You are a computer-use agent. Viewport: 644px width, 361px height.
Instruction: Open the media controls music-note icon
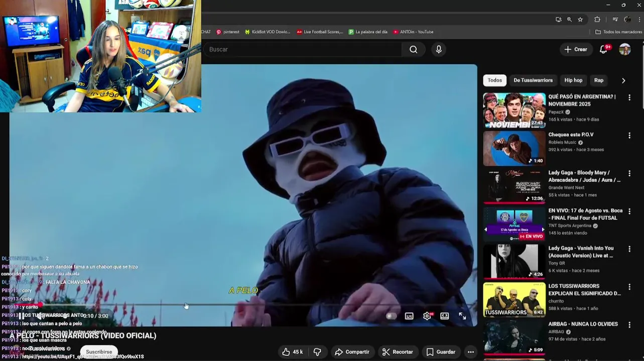coord(615,20)
